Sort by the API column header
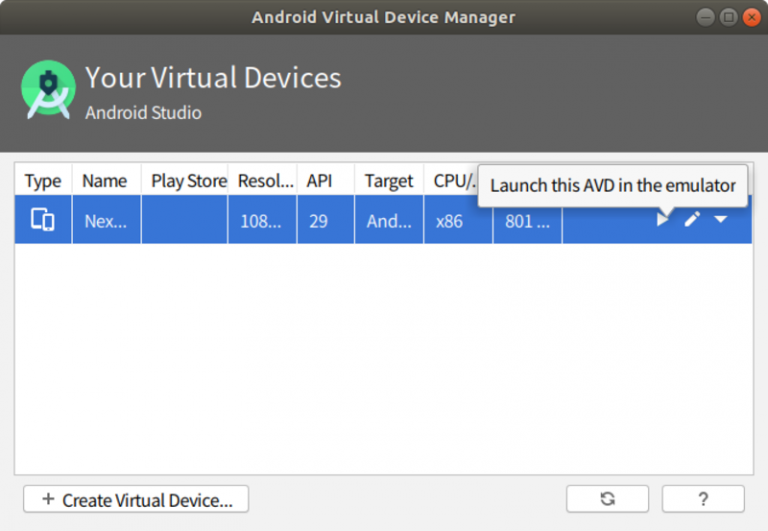The height and width of the screenshot is (531, 768). 319,181
